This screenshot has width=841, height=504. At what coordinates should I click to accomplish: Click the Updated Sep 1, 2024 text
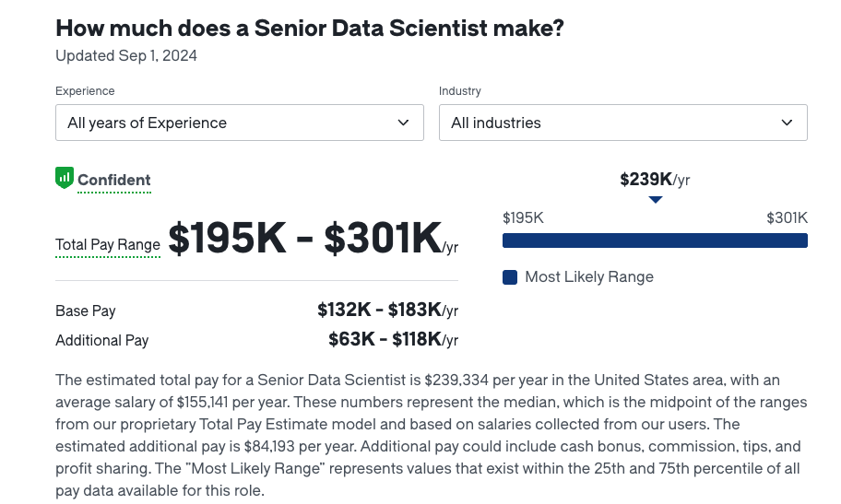[x=126, y=56]
